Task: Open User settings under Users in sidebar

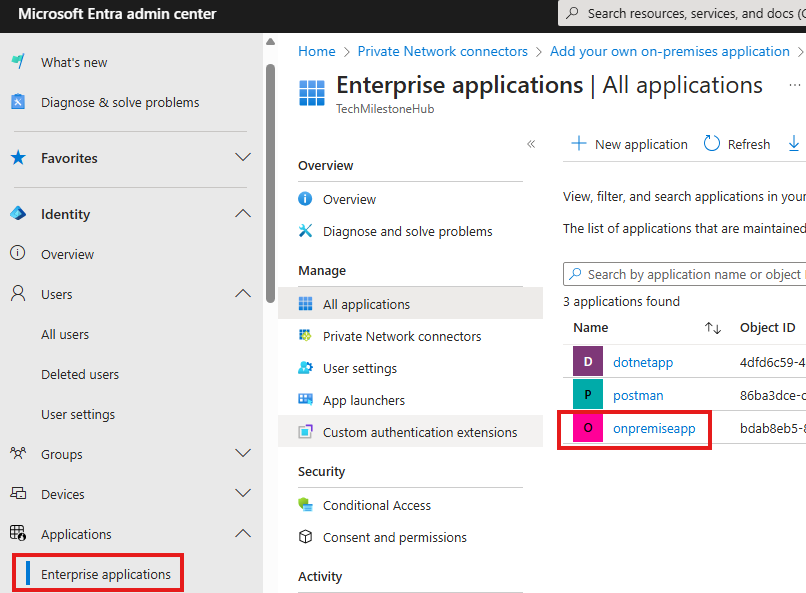Action: click(x=78, y=415)
